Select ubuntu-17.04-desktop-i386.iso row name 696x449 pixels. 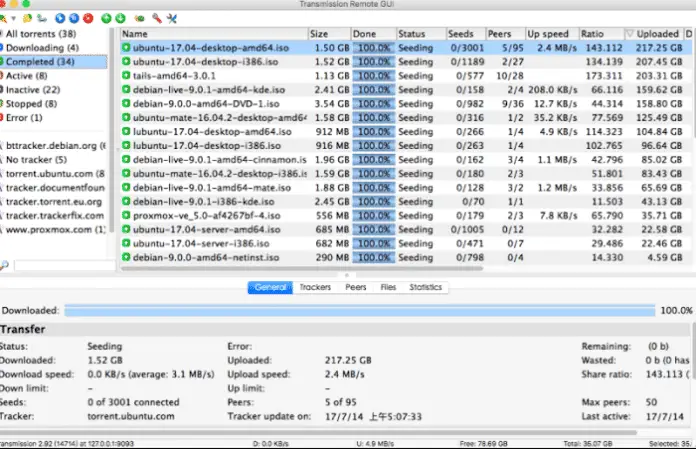(206, 62)
